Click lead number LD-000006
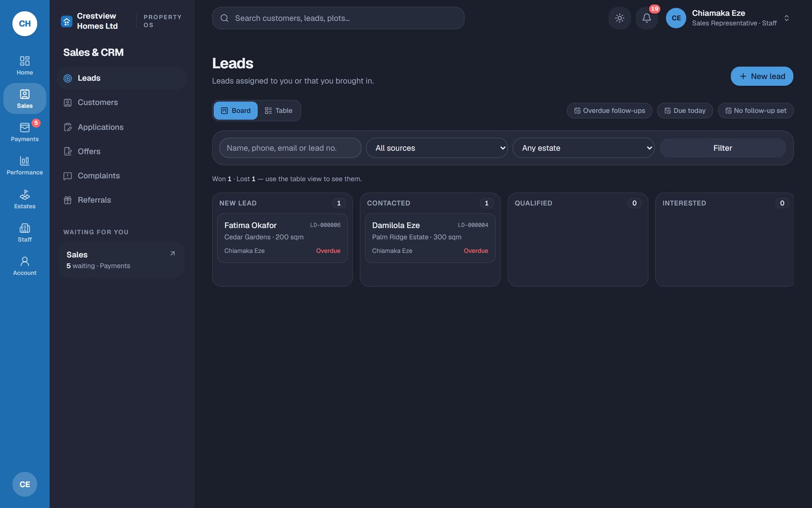This screenshot has height=508, width=812. (325, 225)
